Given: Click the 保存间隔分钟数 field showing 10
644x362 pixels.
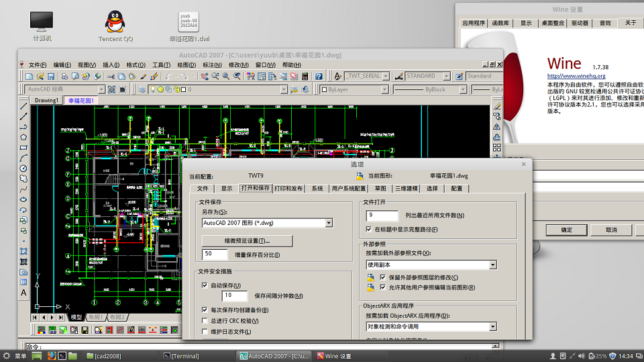Looking at the screenshot, I should (235, 296).
